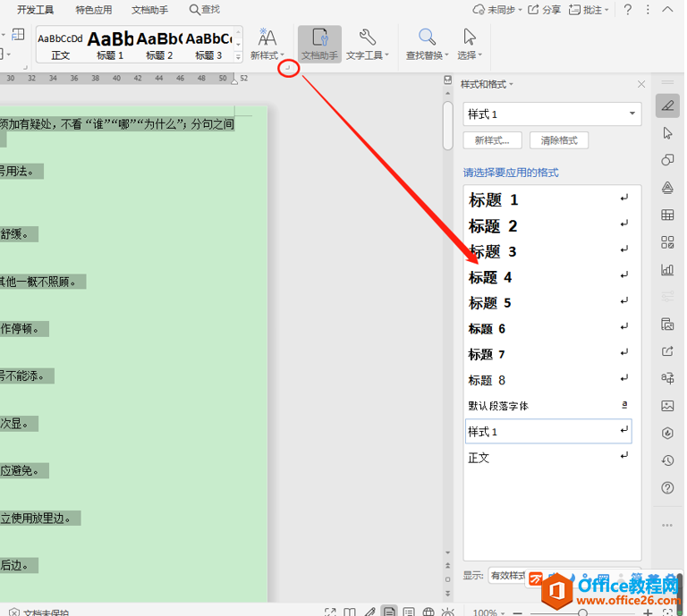Screen dimensions: 687x616
Task: Select 标题 1 in the styles list
Action: pos(548,199)
